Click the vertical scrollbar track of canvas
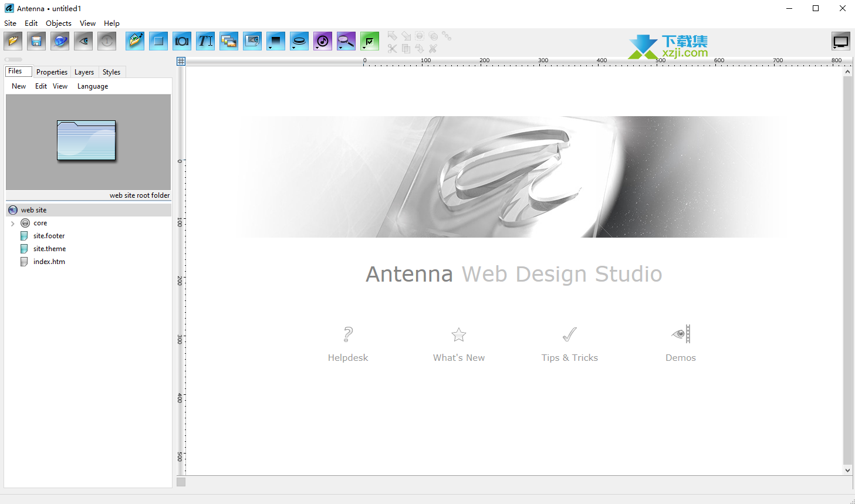855x504 pixels. pyautogui.click(x=847, y=270)
